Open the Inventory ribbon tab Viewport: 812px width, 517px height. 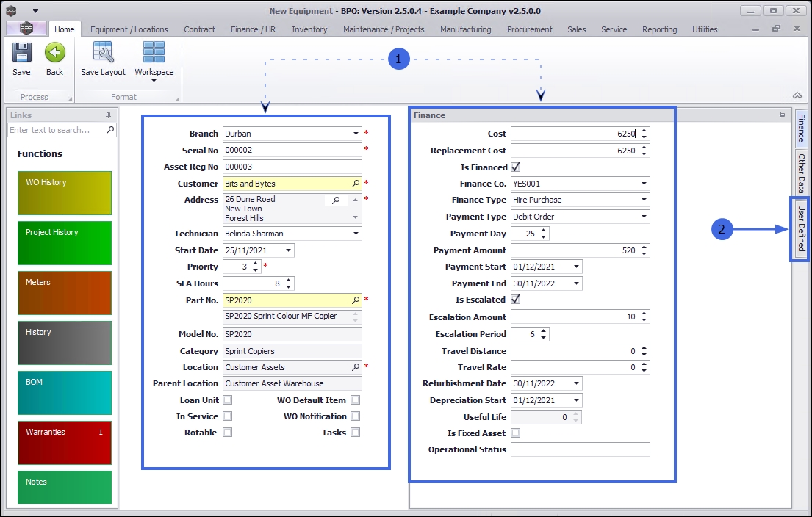[309, 29]
